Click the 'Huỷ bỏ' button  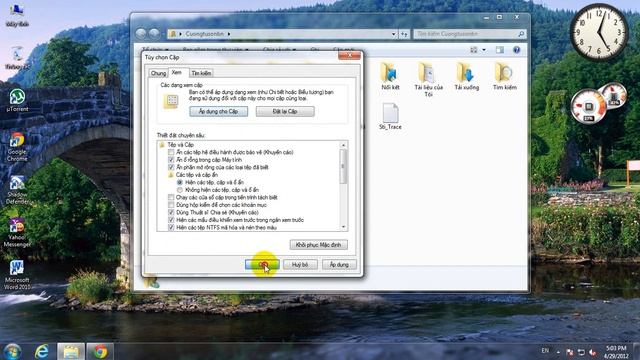tap(300, 264)
